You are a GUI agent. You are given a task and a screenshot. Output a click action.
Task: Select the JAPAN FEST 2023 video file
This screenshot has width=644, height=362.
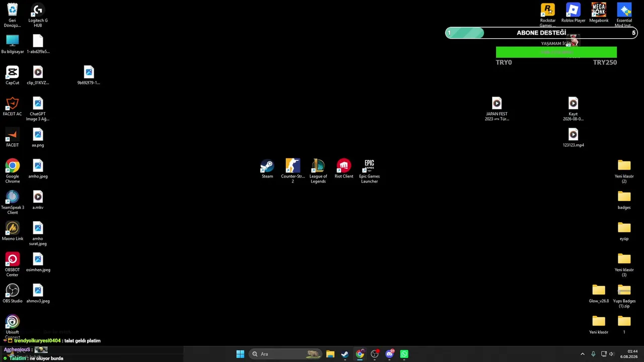click(x=497, y=109)
